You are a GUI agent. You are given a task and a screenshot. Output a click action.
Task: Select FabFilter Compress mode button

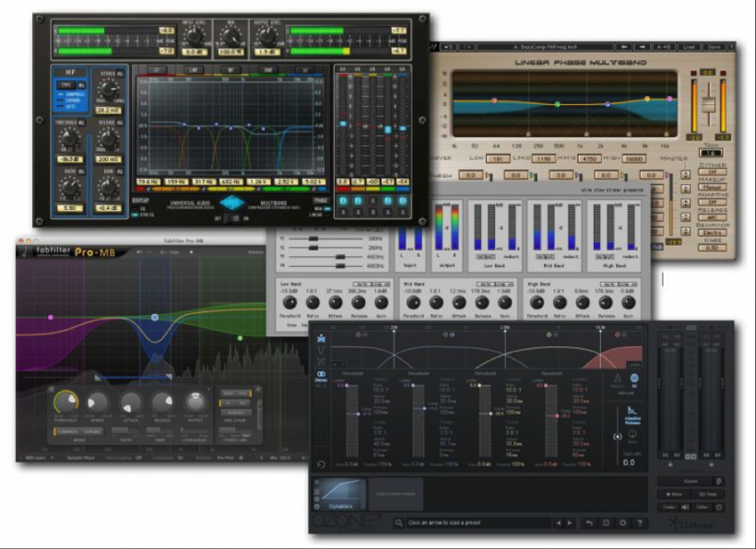(x=67, y=432)
